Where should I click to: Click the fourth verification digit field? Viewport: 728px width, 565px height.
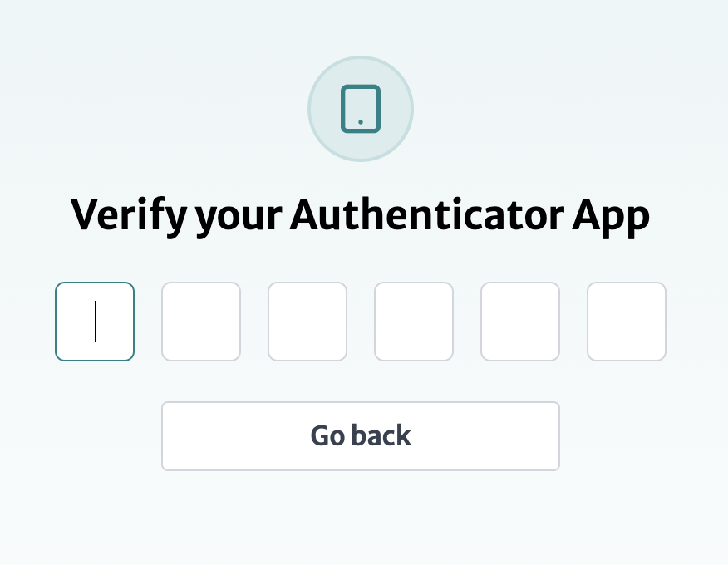click(413, 322)
